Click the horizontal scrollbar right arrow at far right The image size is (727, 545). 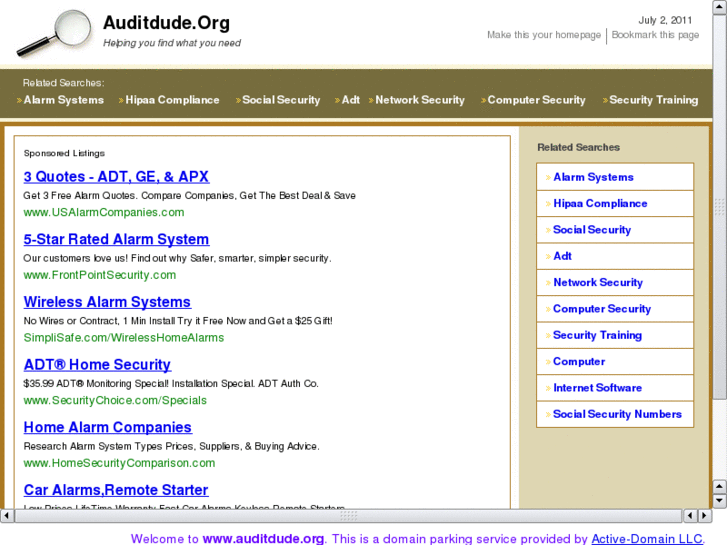pyautogui.click(x=705, y=515)
